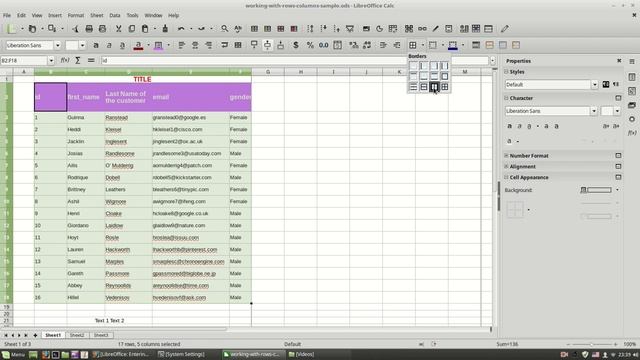Open the Show Draw Functions pencil icon
The height and width of the screenshot is (360, 640).
(505, 29)
